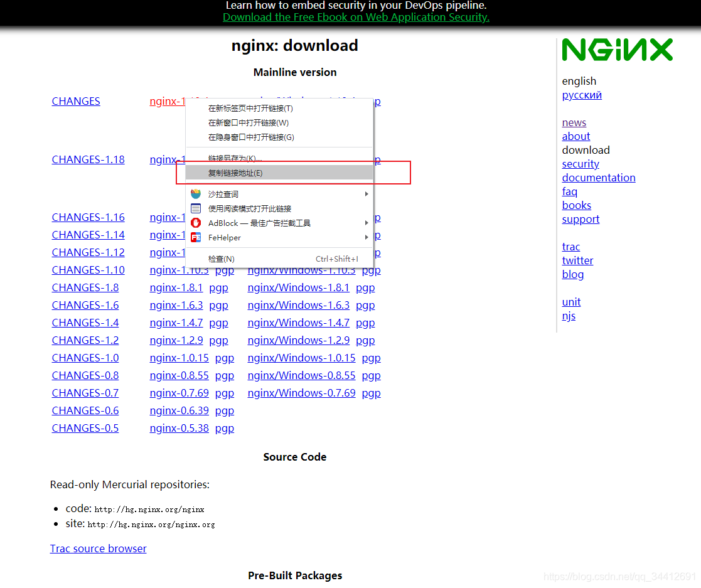This screenshot has height=588, width=701.
Task: Open the CHANGES-0.6 link
Action: [85, 410]
